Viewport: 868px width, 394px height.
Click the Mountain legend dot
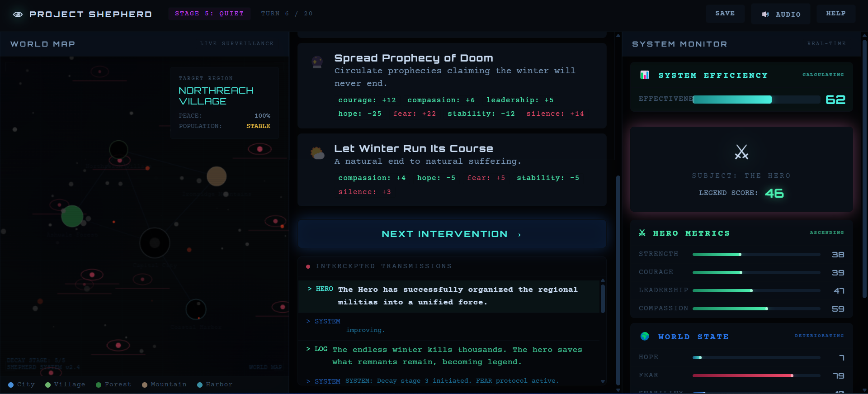(145, 385)
